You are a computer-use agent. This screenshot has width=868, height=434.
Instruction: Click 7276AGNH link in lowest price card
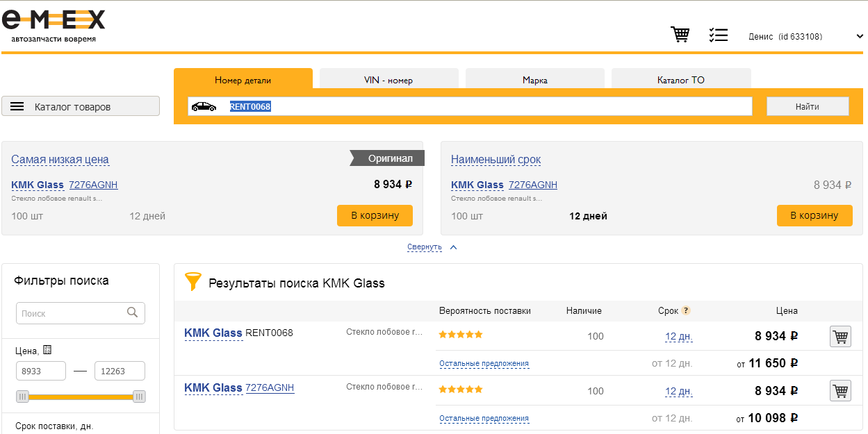pyautogui.click(x=93, y=185)
